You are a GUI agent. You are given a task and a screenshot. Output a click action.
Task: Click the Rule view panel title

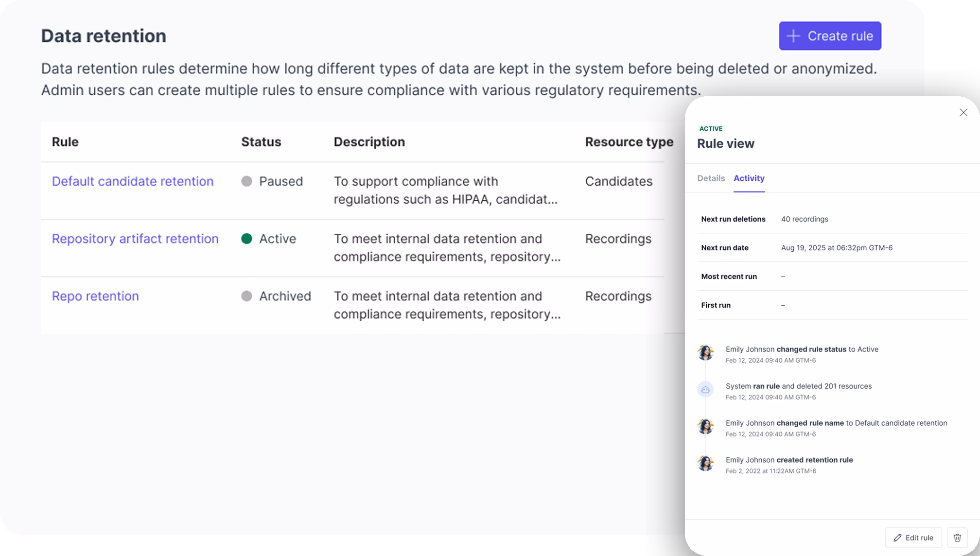pos(725,144)
